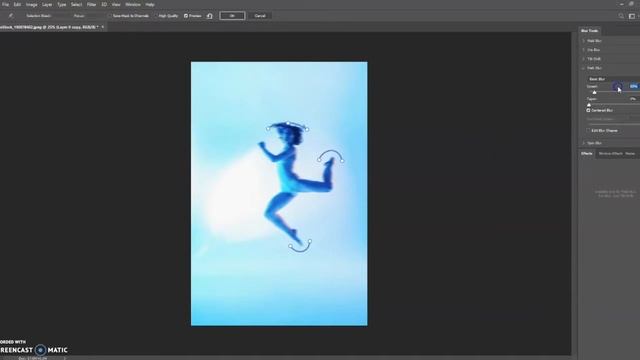The image size is (640, 360).
Task: Open the Select menu
Action: pyautogui.click(x=76, y=4)
